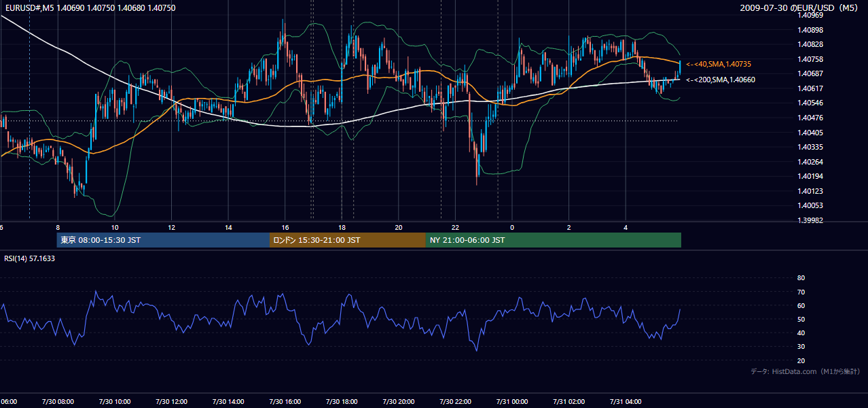The image size is (868, 408).
Task: Click price axis value 1.40335
Action: (x=810, y=147)
